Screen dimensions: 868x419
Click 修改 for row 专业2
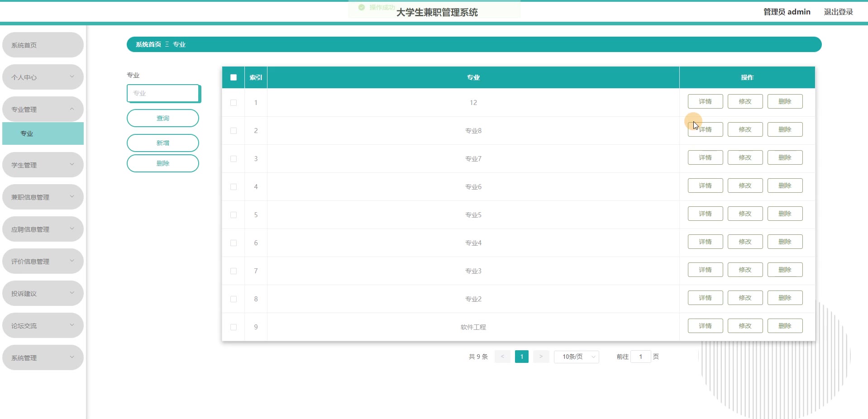click(x=745, y=298)
